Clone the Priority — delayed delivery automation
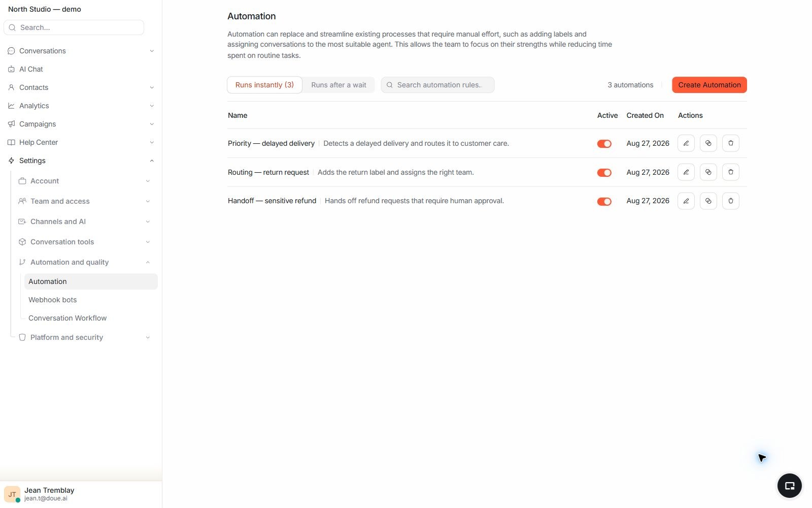Viewport: 812px width, 508px height. click(708, 143)
